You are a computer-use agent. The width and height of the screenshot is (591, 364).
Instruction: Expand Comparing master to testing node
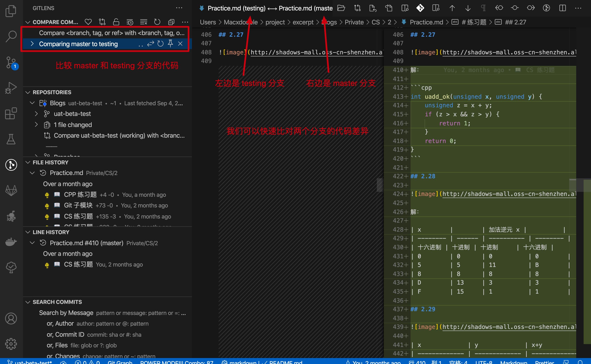click(32, 44)
